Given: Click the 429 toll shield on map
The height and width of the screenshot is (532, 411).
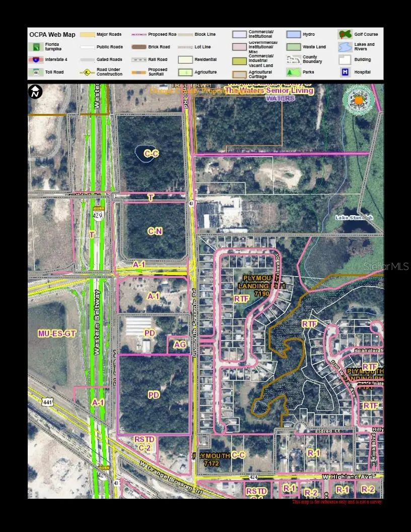Looking at the screenshot, I should 97,214.
